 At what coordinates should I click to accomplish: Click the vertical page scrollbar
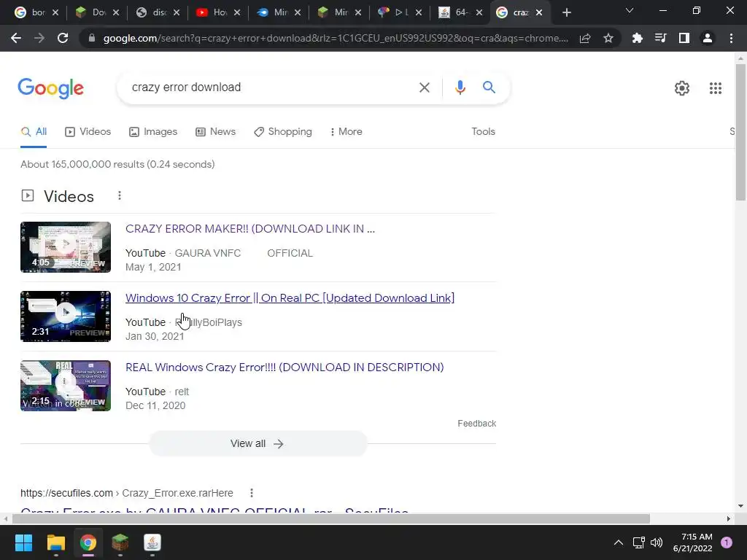click(x=740, y=133)
